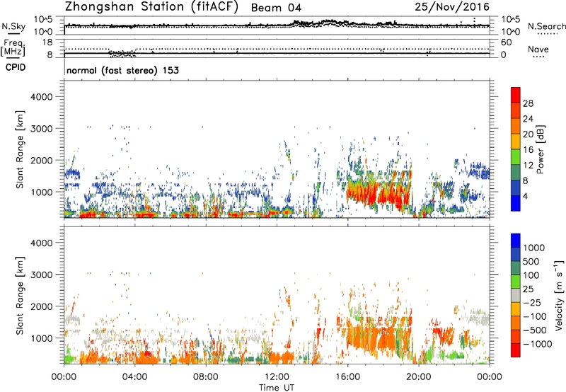Click the dotted line sample under N.Search
Viewport: 566px width, 392px height.
click(x=548, y=34)
